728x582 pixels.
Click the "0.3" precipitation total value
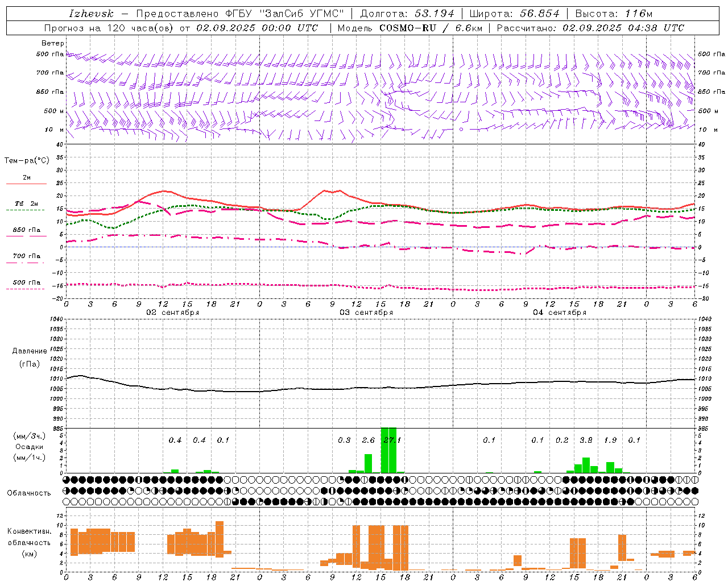click(344, 440)
